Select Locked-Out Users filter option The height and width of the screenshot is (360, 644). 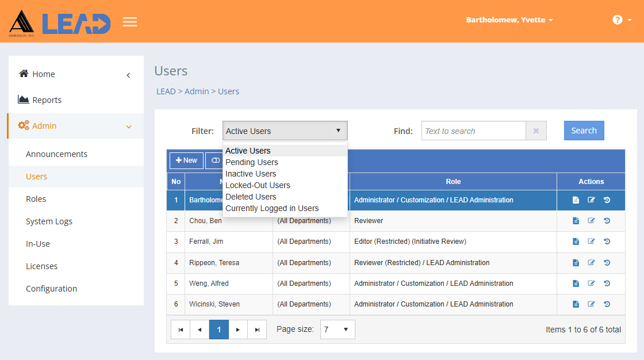coord(258,185)
